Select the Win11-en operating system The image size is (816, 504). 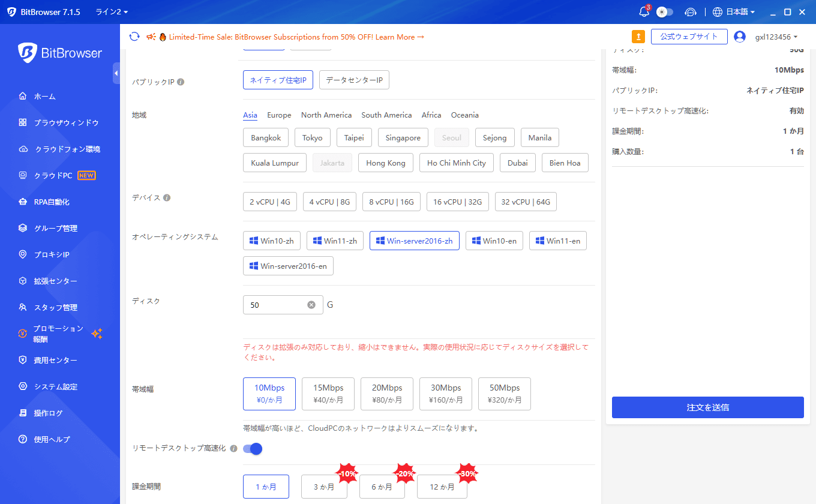558,241
